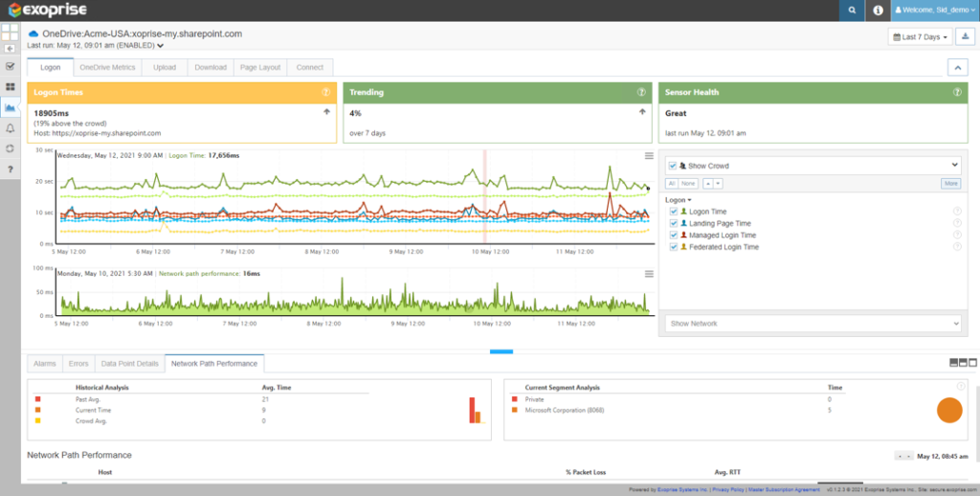Open the four-square layout icon in sidebar
Screen dimensions: 980x496
(x=10, y=33)
